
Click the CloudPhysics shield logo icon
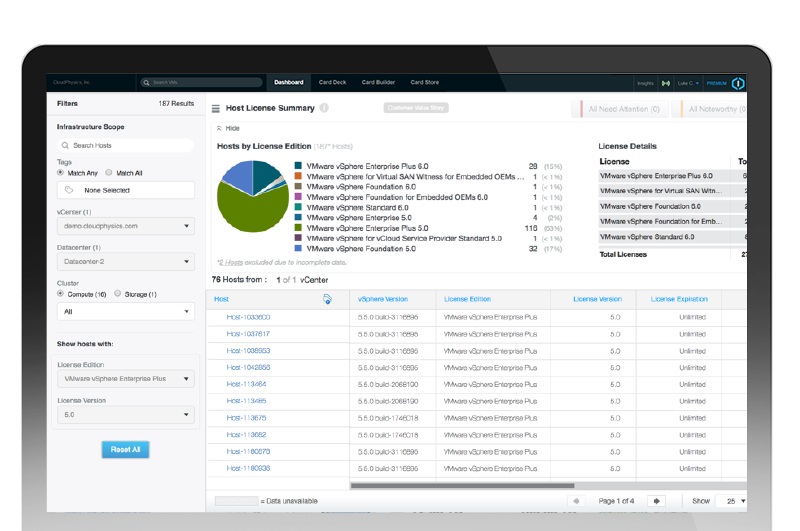[x=738, y=83]
